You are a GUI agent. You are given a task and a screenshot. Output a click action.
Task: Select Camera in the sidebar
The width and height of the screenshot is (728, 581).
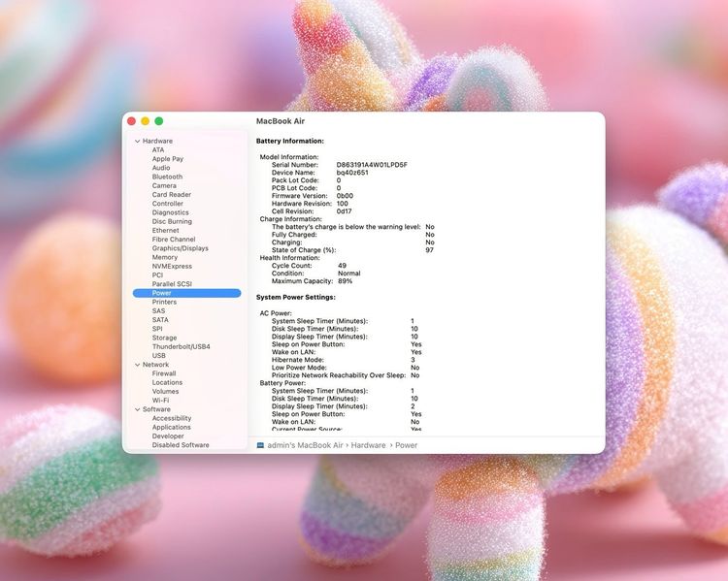(164, 185)
